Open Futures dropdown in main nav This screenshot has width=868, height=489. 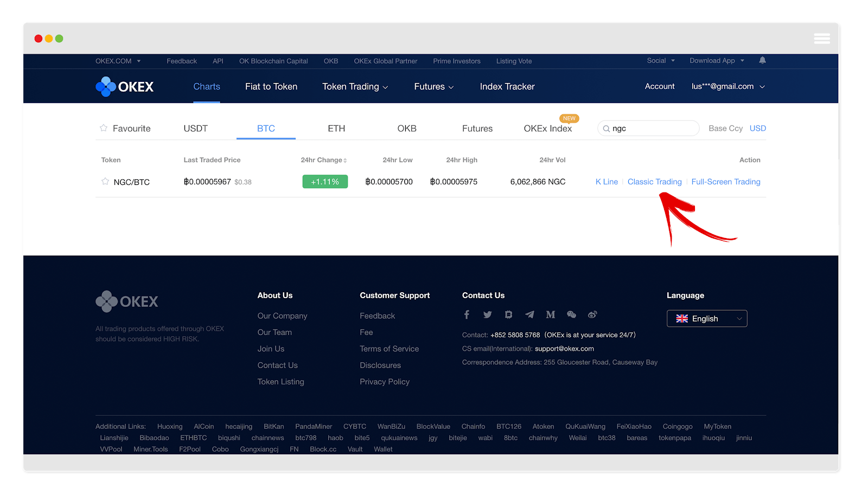[434, 87]
